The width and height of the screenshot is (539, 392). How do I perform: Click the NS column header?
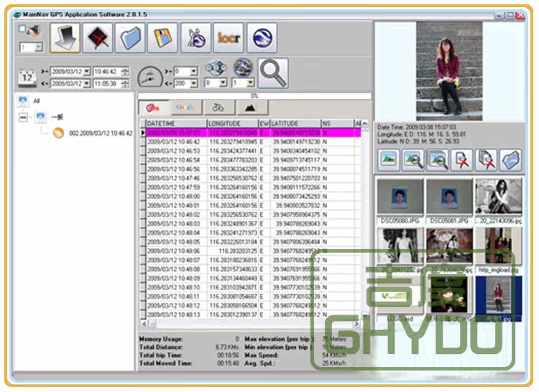337,123
